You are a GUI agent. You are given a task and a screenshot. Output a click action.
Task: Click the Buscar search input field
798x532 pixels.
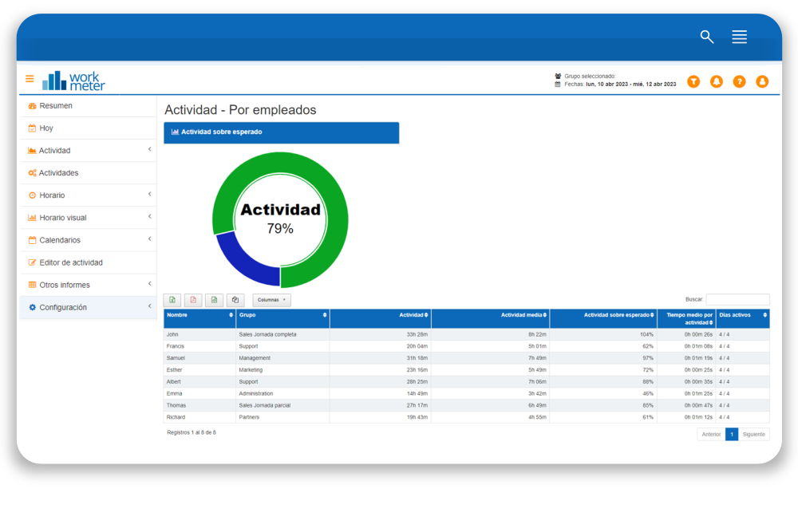coord(737,300)
